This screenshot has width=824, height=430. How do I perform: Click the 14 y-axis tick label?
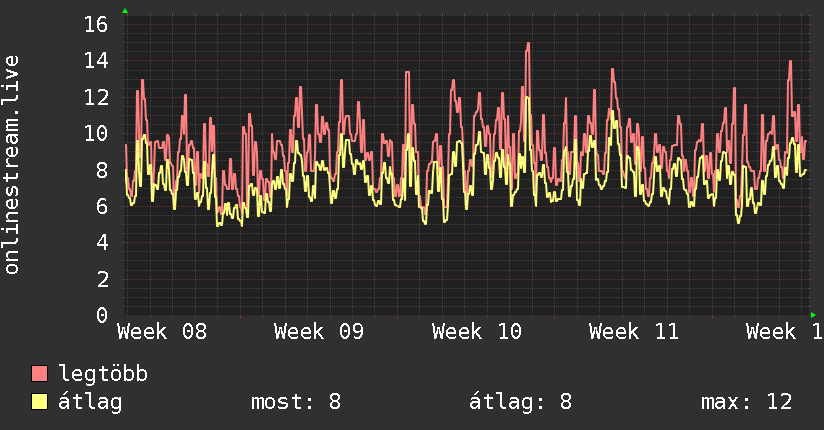pyautogui.click(x=96, y=60)
